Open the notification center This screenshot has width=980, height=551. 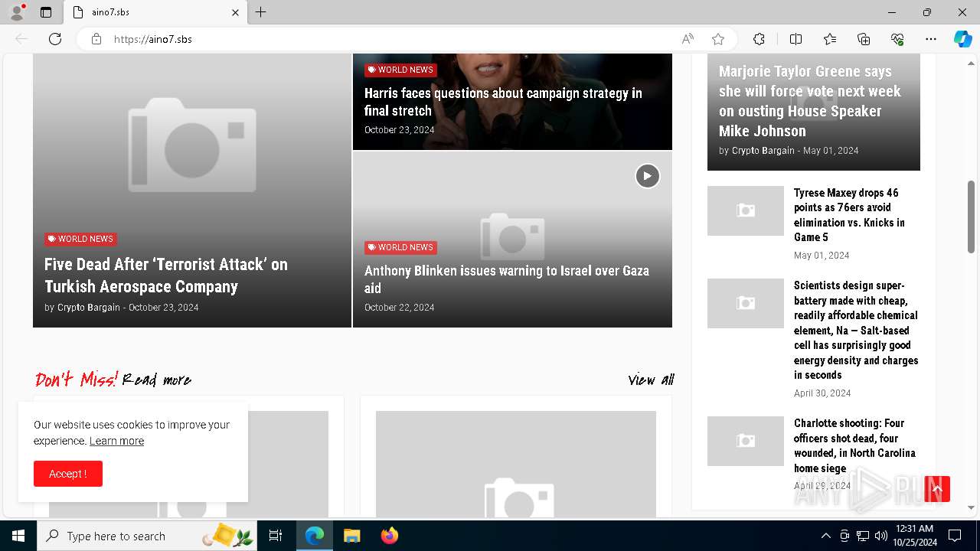[x=955, y=536]
